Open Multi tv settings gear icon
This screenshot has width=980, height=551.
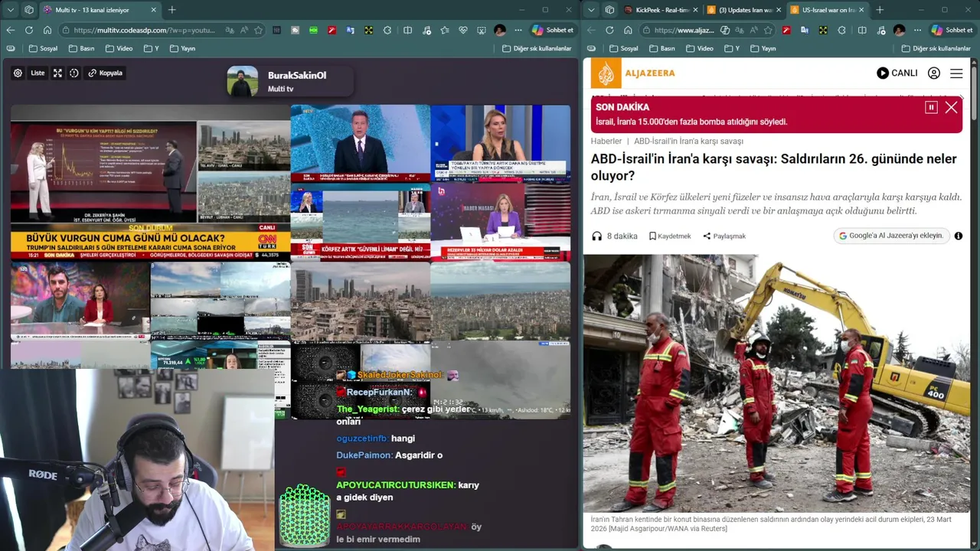(x=18, y=73)
